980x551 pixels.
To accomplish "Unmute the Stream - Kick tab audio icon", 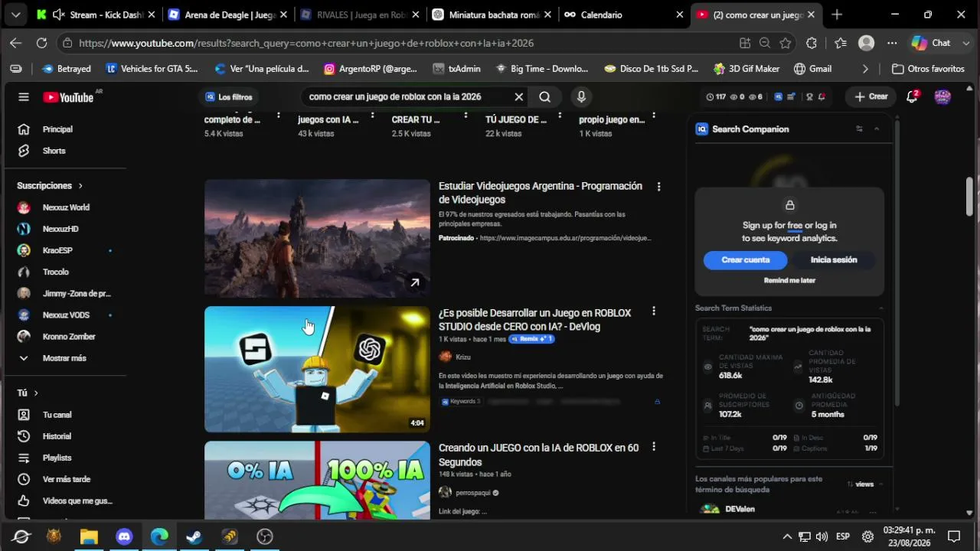I will pyautogui.click(x=57, y=15).
